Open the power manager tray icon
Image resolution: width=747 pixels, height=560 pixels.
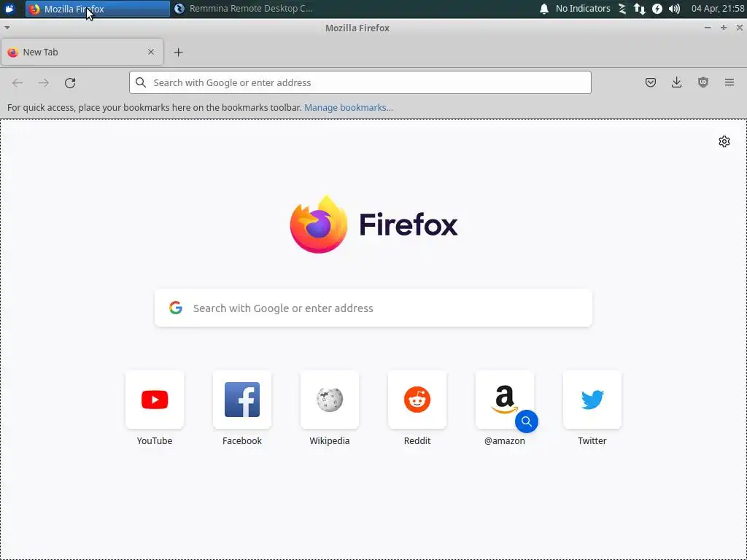(657, 9)
